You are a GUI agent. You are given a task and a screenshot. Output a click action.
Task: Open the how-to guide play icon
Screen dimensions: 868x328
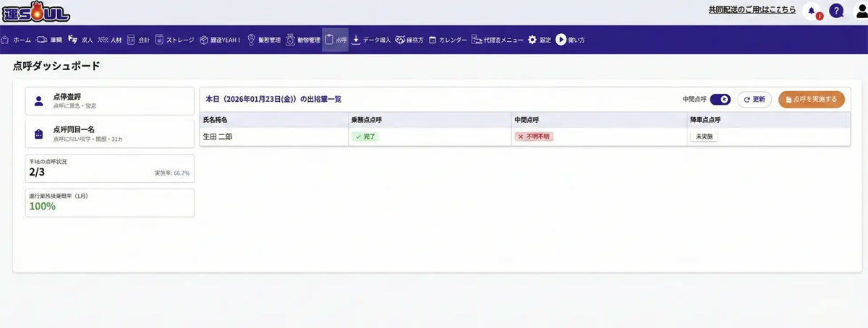571,40
